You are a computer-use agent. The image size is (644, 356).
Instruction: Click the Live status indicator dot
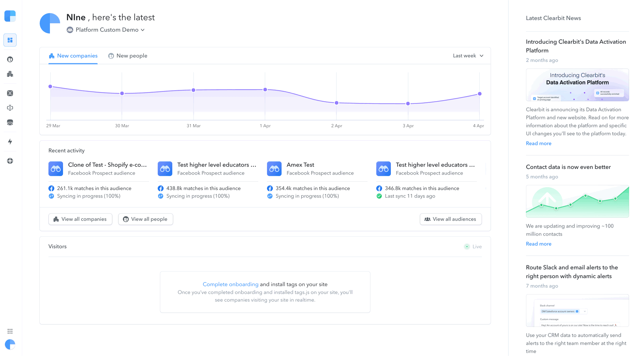(x=467, y=247)
